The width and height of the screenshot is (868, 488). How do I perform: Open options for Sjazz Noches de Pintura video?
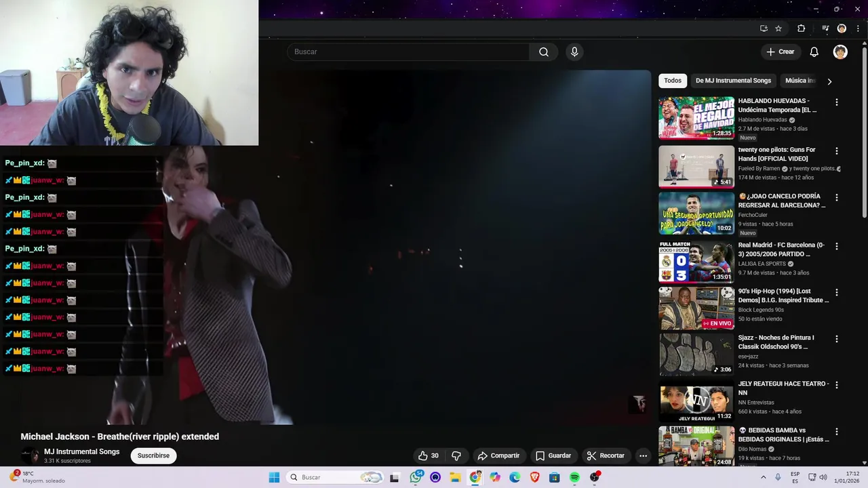[836, 339]
